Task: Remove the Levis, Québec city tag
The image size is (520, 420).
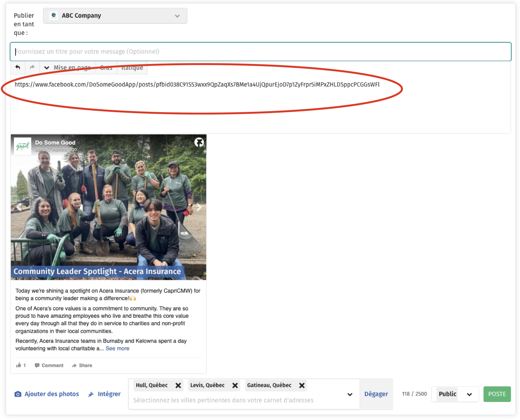Action: [235, 385]
